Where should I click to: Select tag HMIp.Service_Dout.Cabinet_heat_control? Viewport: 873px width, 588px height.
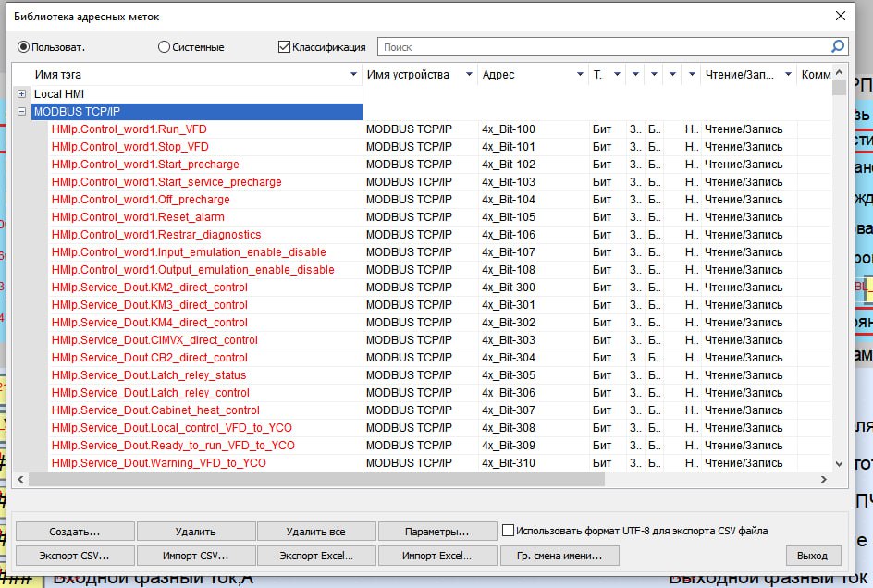pos(156,410)
